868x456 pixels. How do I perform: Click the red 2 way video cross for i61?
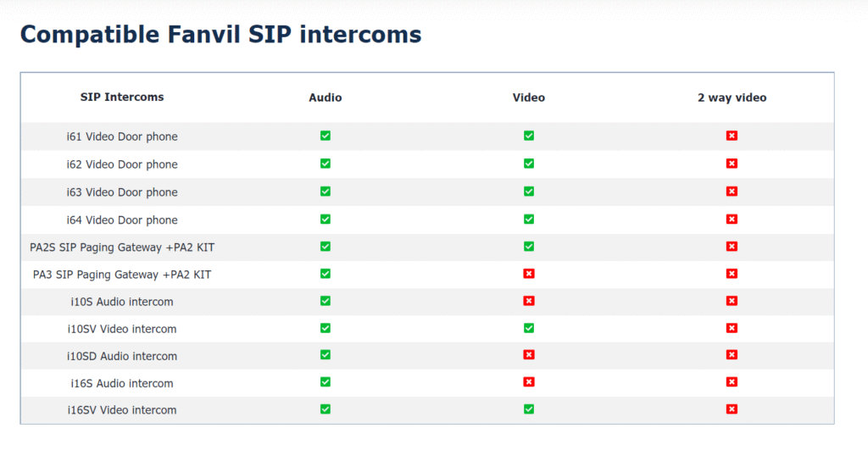click(732, 136)
